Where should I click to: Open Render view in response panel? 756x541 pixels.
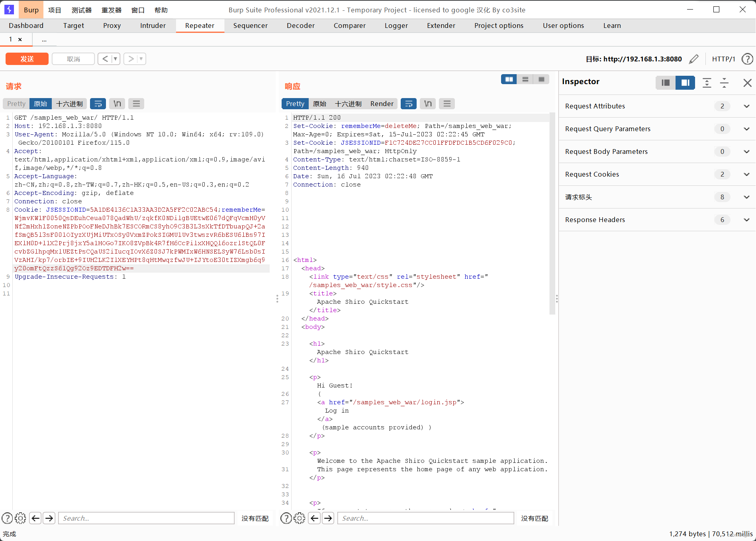(382, 104)
